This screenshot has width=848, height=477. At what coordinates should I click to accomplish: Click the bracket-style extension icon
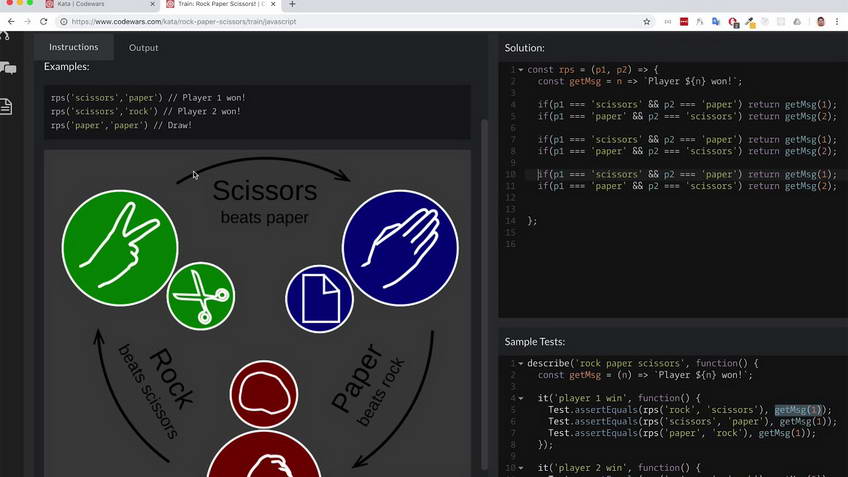coord(668,22)
